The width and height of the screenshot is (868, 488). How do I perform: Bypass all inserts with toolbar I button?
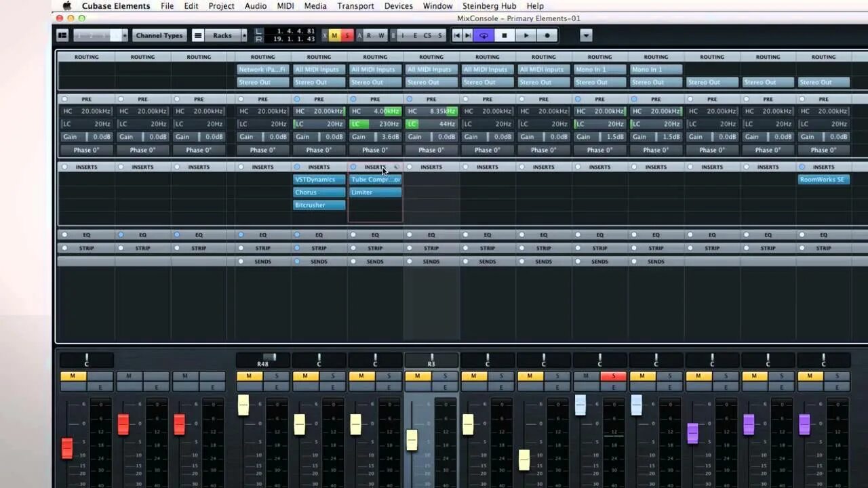click(403, 35)
